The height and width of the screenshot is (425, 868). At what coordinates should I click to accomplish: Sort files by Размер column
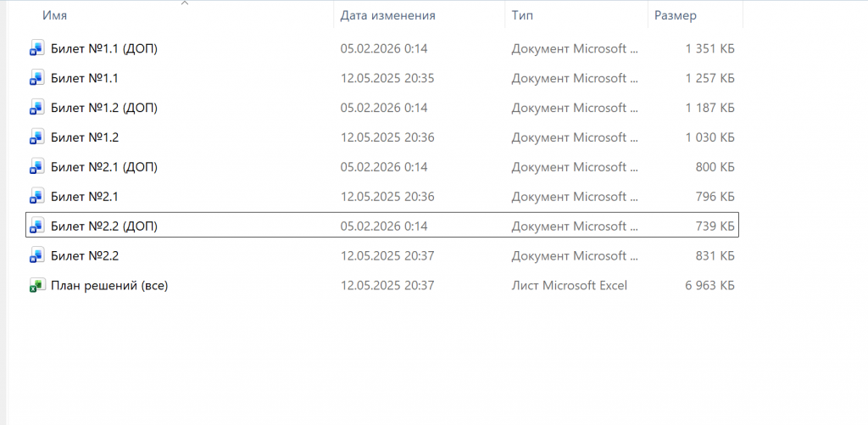675,15
